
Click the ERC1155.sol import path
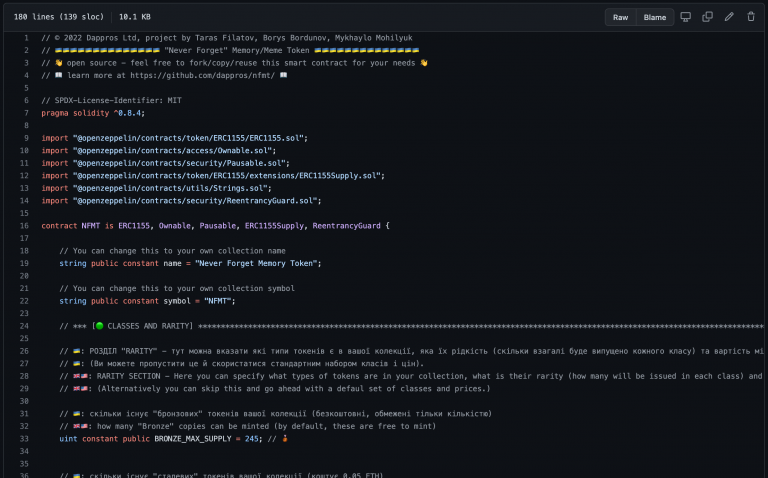coord(188,138)
